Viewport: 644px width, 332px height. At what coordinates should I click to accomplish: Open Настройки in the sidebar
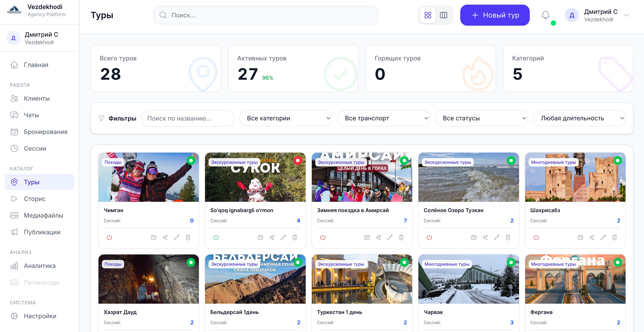tap(39, 316)
